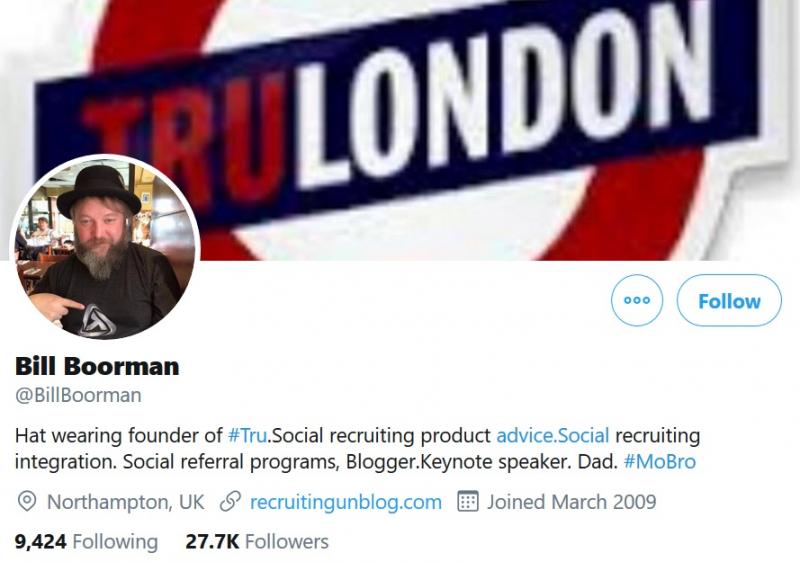
Task: Click the Follow button
Action: click(729, 300)
